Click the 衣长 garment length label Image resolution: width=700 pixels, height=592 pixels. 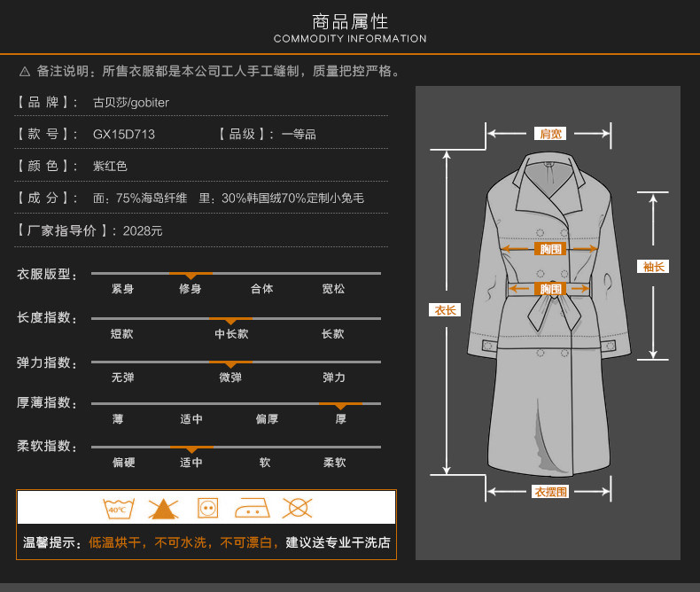(x=446, y=310)
